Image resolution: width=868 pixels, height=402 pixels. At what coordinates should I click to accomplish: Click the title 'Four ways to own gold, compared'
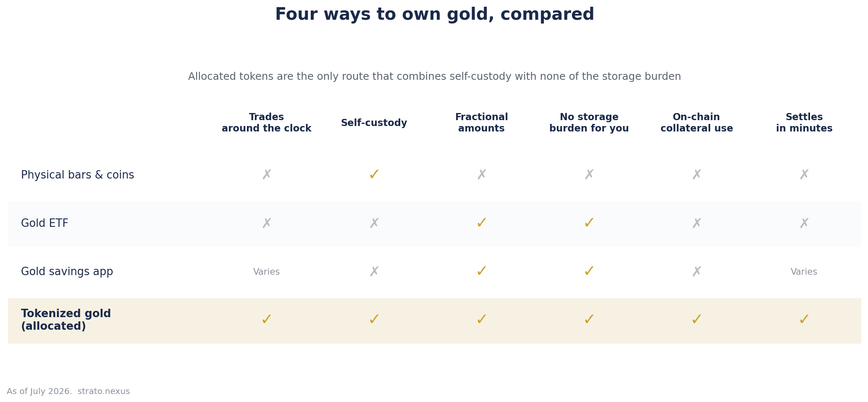[435, 15]
